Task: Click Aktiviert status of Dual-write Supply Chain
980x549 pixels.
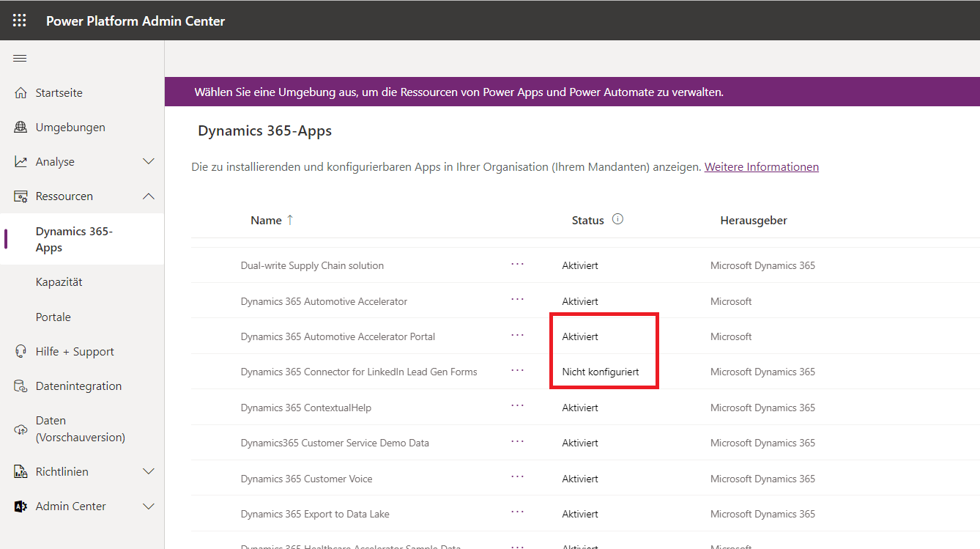Action: (x=580, y=265)
